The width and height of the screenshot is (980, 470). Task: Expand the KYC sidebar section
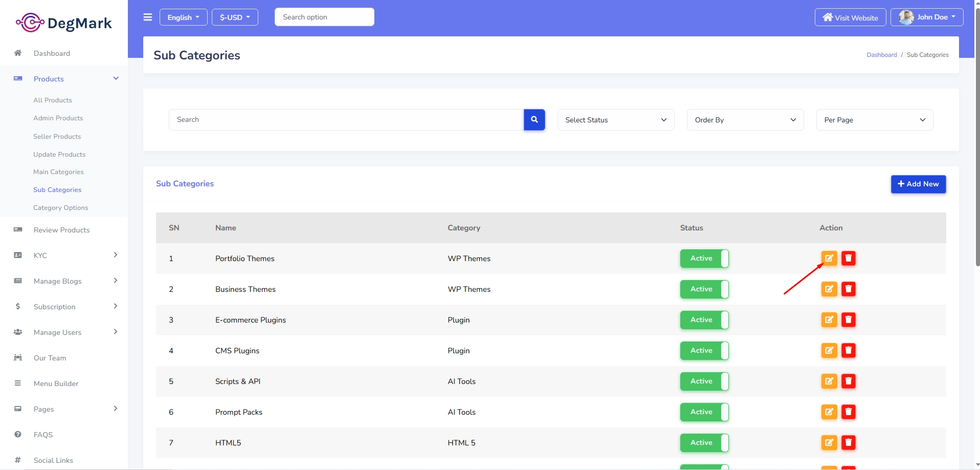point(64,255)
